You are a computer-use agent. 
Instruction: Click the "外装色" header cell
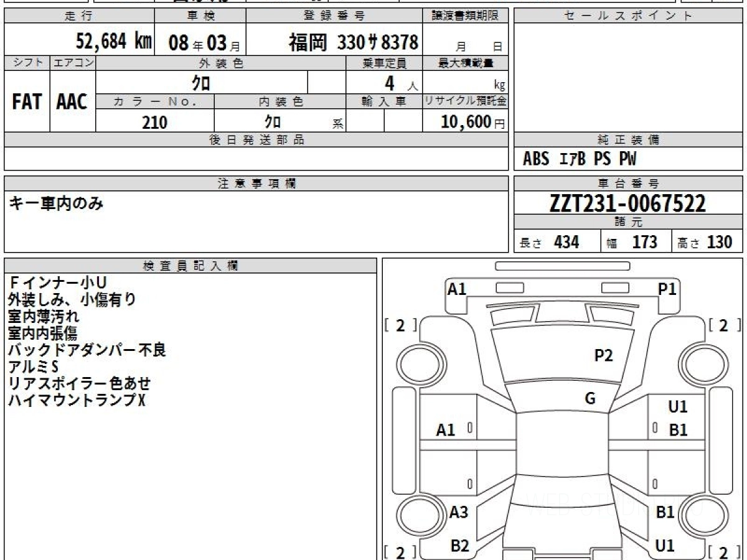tap(221, 63)
